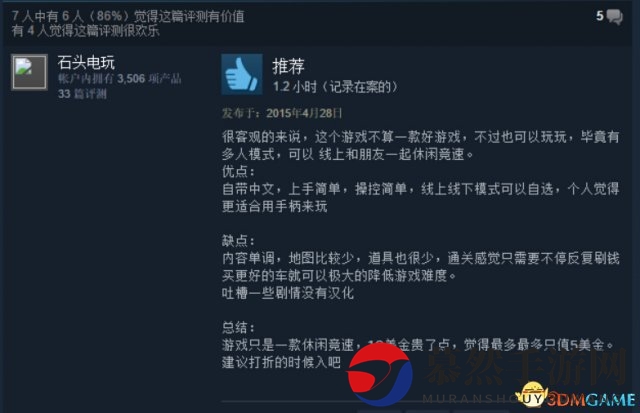Open the 推荐 review title

click(x=288, y=66)
